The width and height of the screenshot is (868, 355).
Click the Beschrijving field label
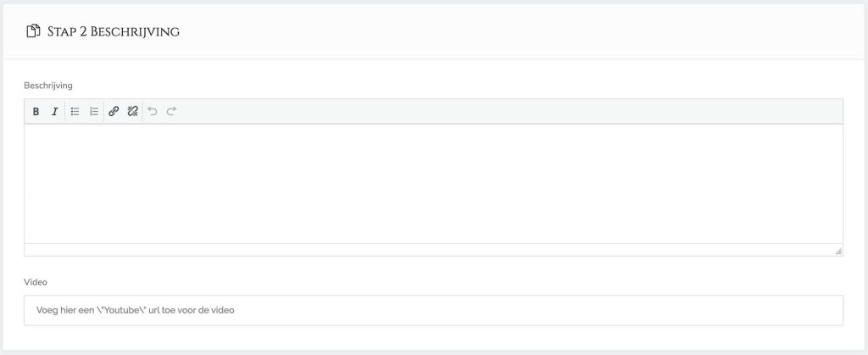coord(48,86)
